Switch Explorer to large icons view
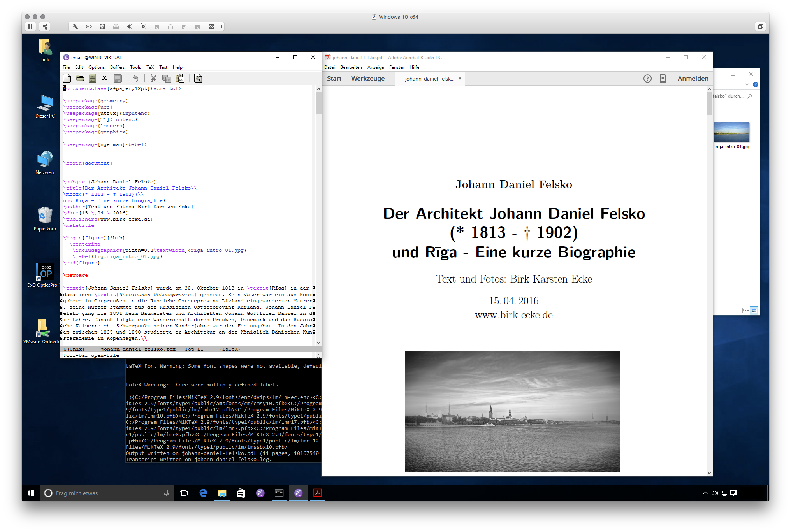 tap(754, 311)
